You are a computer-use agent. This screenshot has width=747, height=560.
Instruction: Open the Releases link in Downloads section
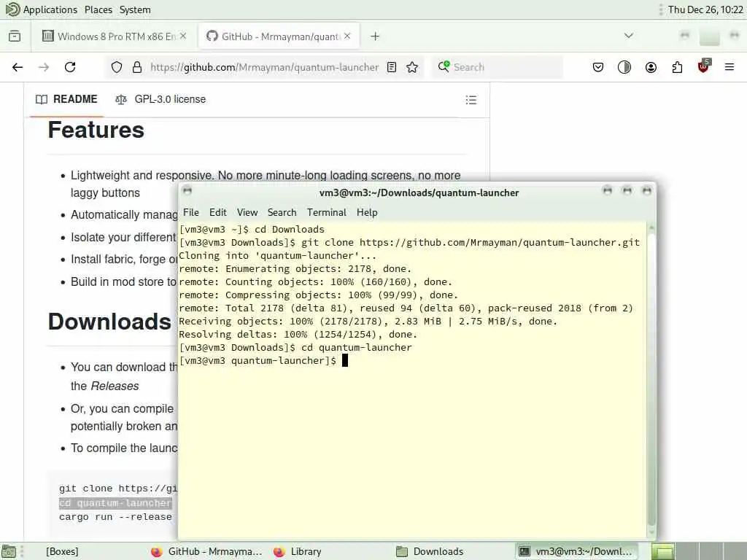115,386
